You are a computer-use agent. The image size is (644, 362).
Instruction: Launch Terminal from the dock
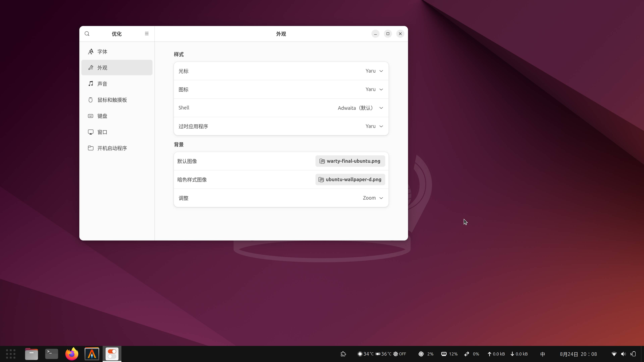click(x=51, y=354)
